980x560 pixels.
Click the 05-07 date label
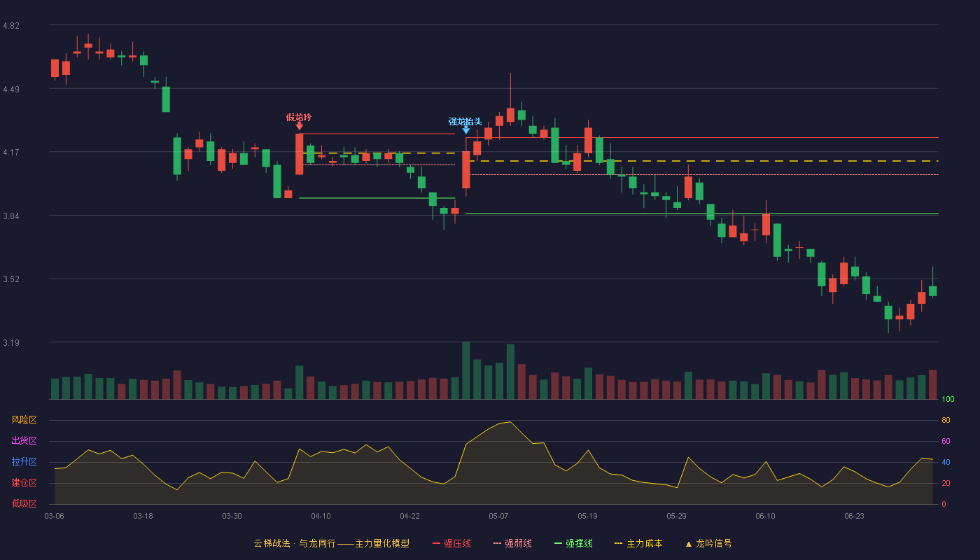coord(498,516)
